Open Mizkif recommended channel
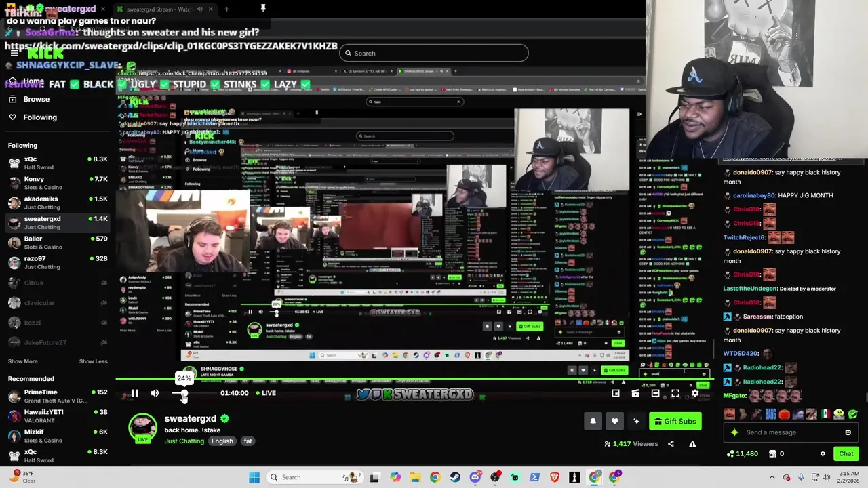Screen dimensions: 868x488 click(x=58, y=436)
